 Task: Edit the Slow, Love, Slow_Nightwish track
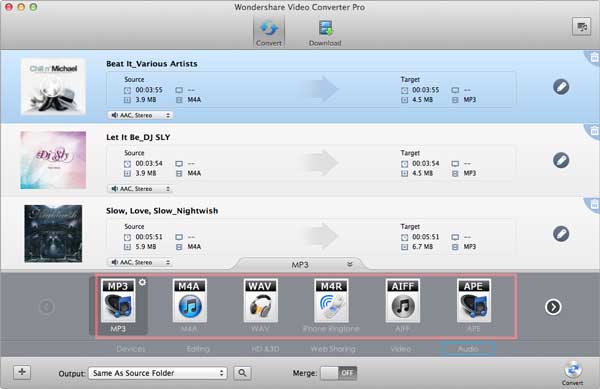[561, 234]
